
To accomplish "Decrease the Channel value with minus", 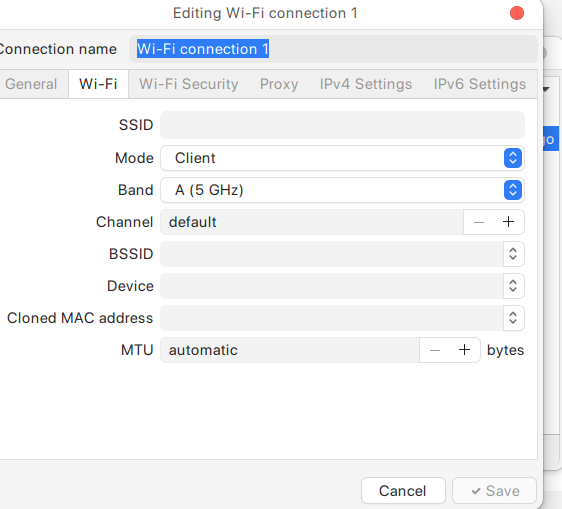I will (478, 222).
